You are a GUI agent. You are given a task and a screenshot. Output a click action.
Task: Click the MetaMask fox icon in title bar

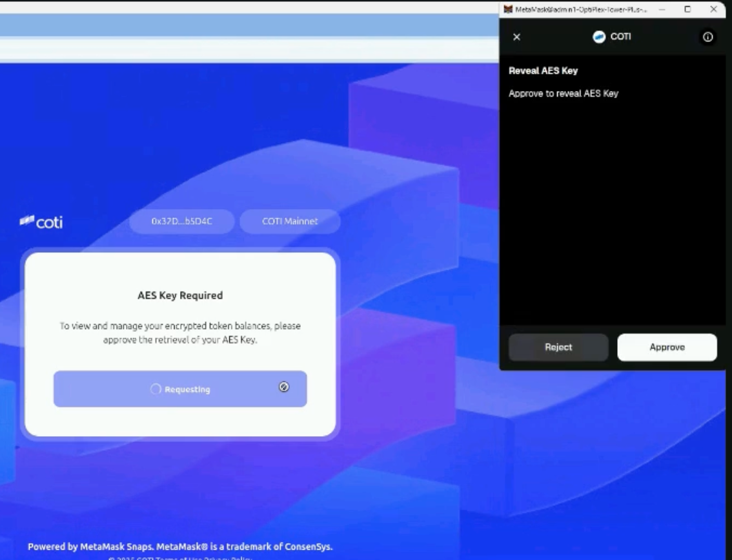click(509, 9)
